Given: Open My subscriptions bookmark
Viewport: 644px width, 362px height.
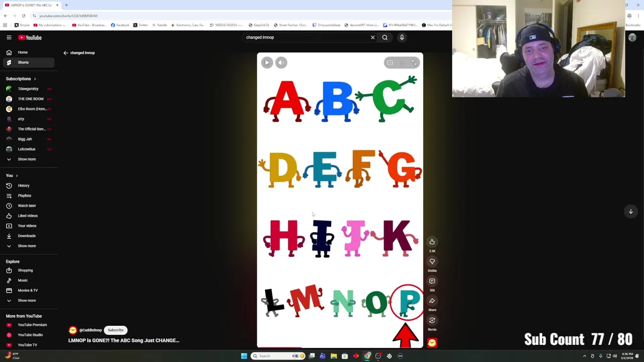Looking at the screenshot, I should tap(50, 25).
